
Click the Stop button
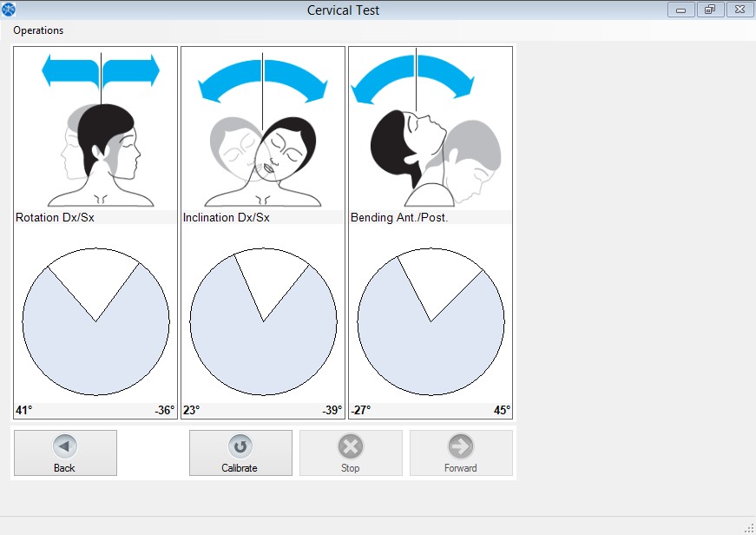coord(351,453)
